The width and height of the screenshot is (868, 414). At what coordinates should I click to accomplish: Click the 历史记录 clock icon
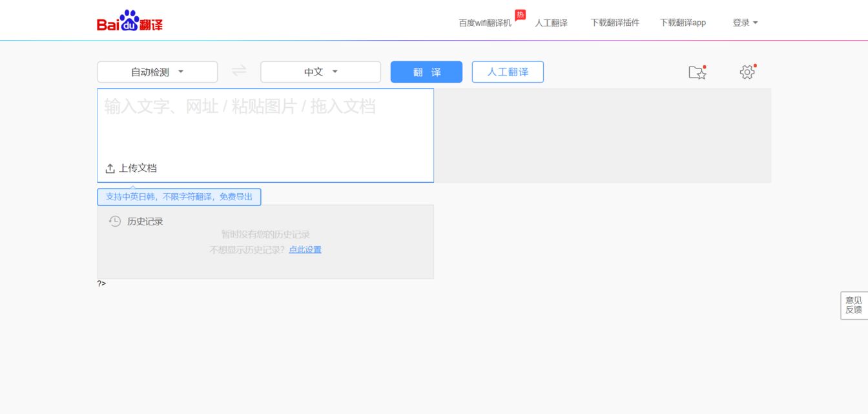(x=115, y=221)
